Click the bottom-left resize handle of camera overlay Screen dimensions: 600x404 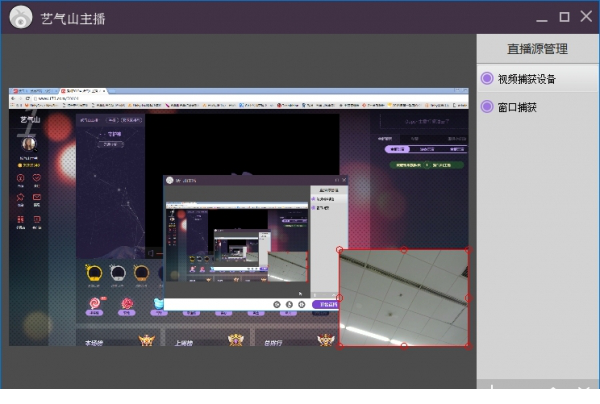[x=340, y=346]
